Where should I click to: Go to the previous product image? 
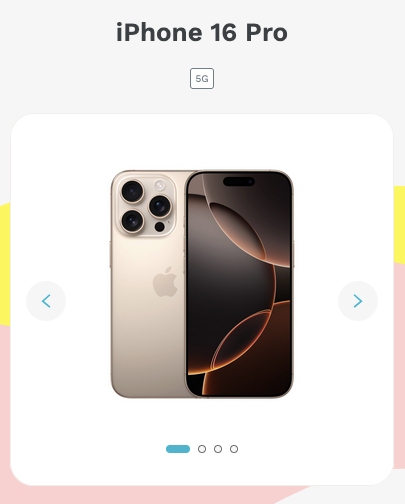[46, 301]
